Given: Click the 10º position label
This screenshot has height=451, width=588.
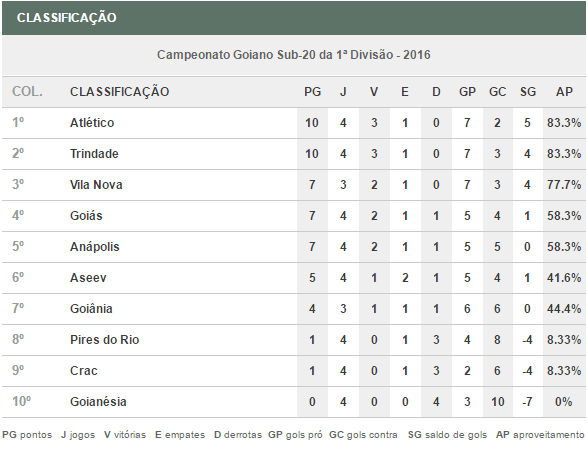Looking at the screenshot, I should [x=21, y=402].
